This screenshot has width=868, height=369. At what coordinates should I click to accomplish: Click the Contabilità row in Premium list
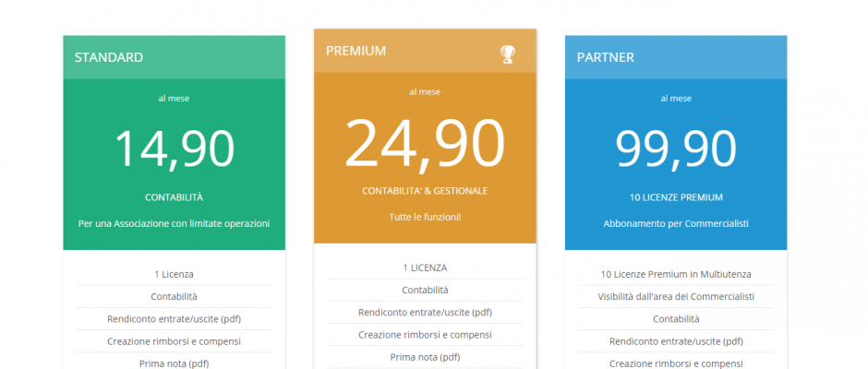(425, 290)
